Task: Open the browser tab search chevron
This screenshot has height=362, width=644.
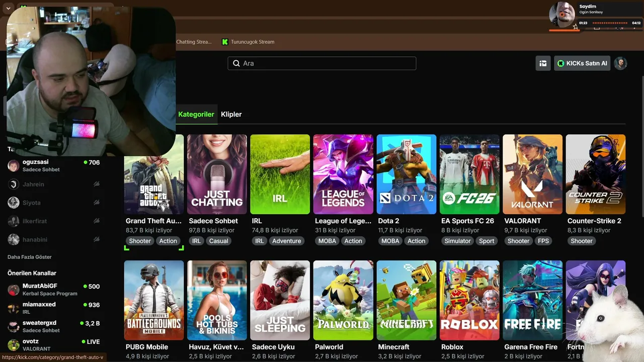Action: 9,8
